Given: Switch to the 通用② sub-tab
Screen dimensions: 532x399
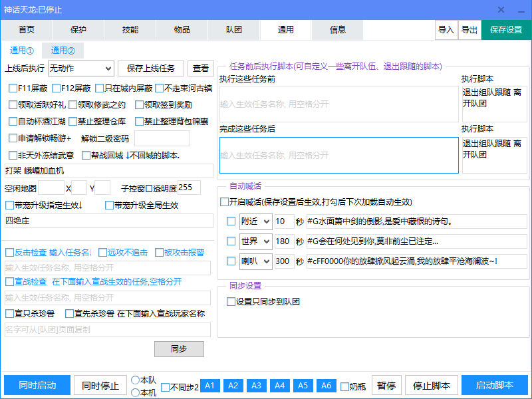Looking at the screenshot, I should coord(63,51).
